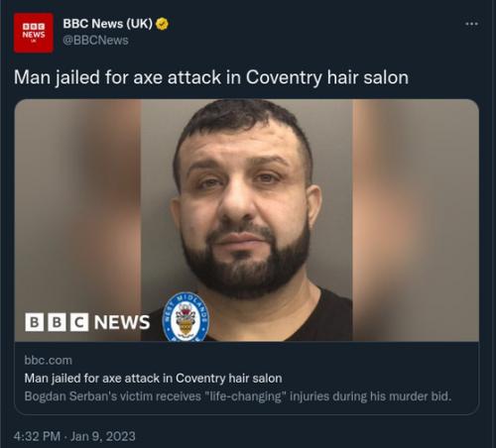The height and width of the screenshot is (448, 496).
Task: Select the main tweet headline text
Action: [x=211, y=77]
